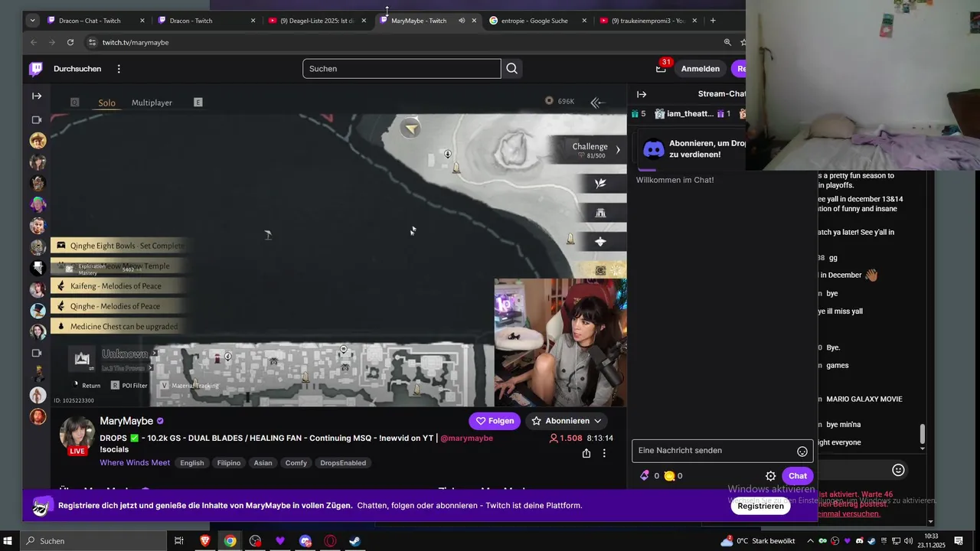Click the purple Chat send button
Image resolution: width=980 pixels, height=551 pixels.
pos(798,476)
